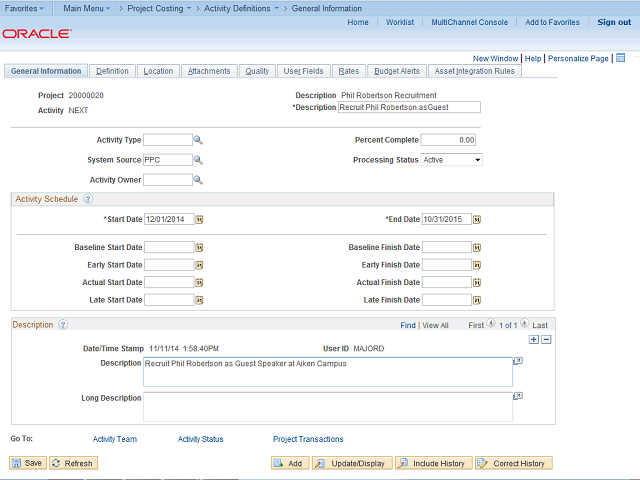Click the Save button
The width and height of the screenshot is (640, 480).
(27, 463)
